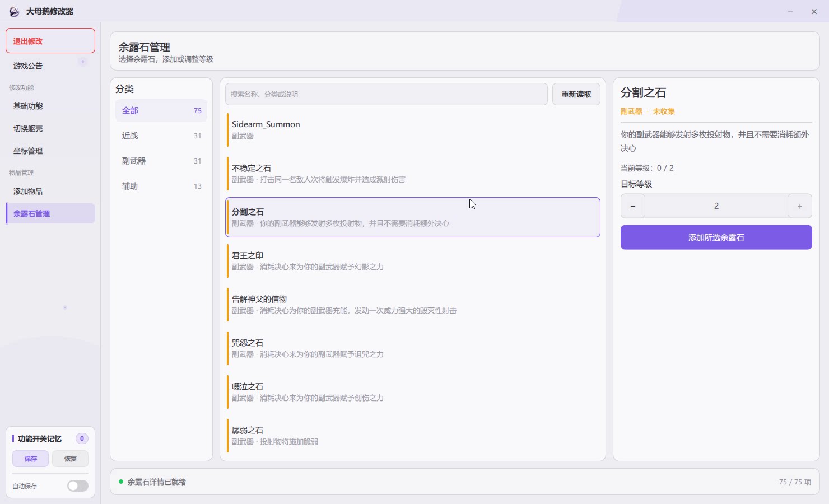Increase target level with plus button
Image resolution: width=829 pixels, height=504 pixels.
pyautogui.click(x=800, y=206)
